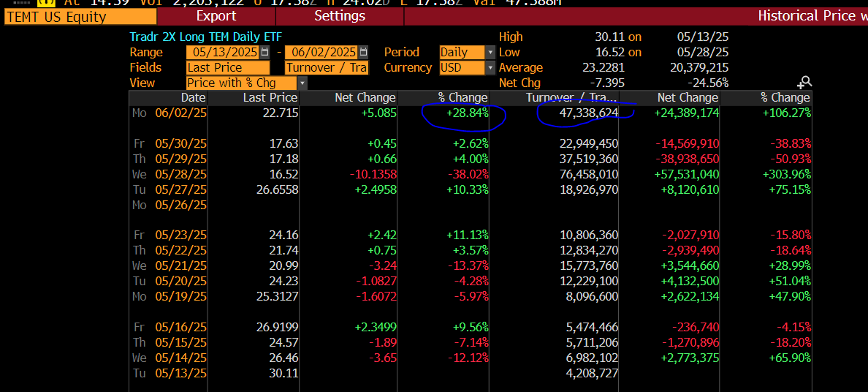Expand the Period dropdown arrow next to Daily
Screen dimensions: 868x392
(490, 53)
